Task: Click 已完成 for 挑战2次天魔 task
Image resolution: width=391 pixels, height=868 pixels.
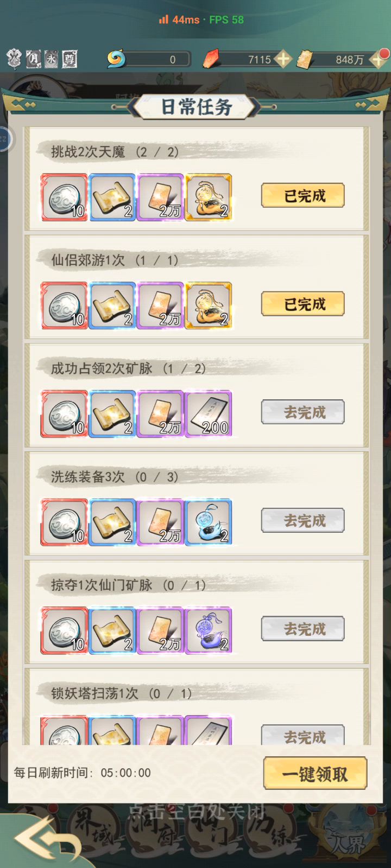Action: pyautogui.click(x=303, y=195)
